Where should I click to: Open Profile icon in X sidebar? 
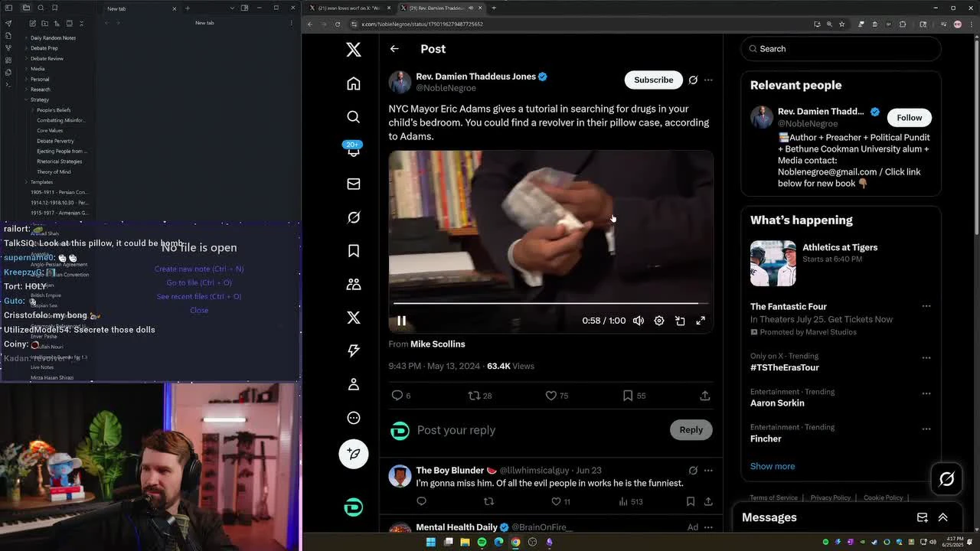coord(353,384)
